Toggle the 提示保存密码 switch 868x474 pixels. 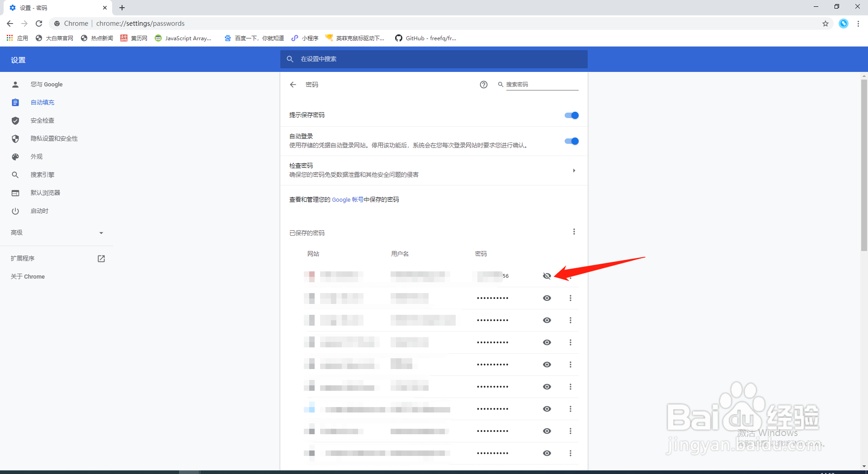(x=571, y=115)
